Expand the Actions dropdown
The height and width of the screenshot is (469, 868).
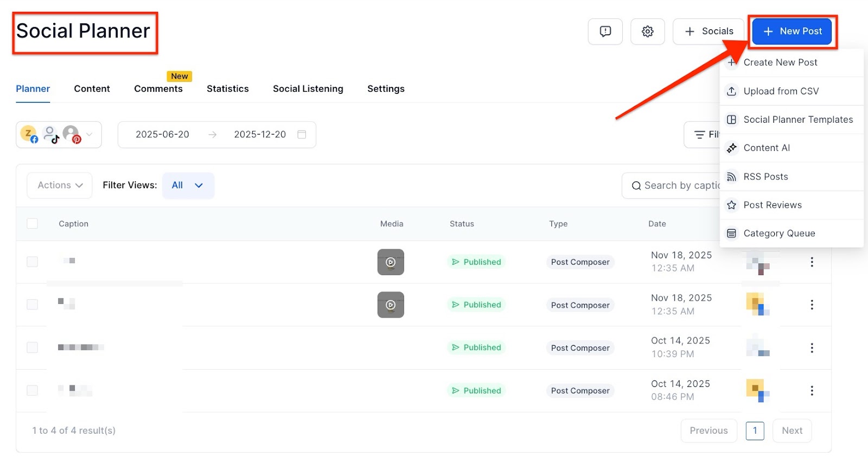click(60, 186)
